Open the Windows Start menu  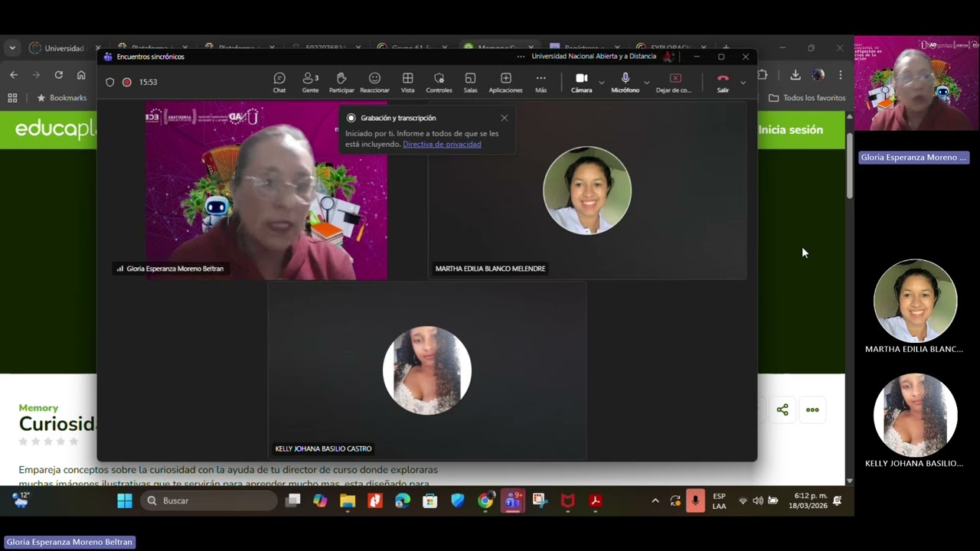pyautogui.click(x=125, y=500)
